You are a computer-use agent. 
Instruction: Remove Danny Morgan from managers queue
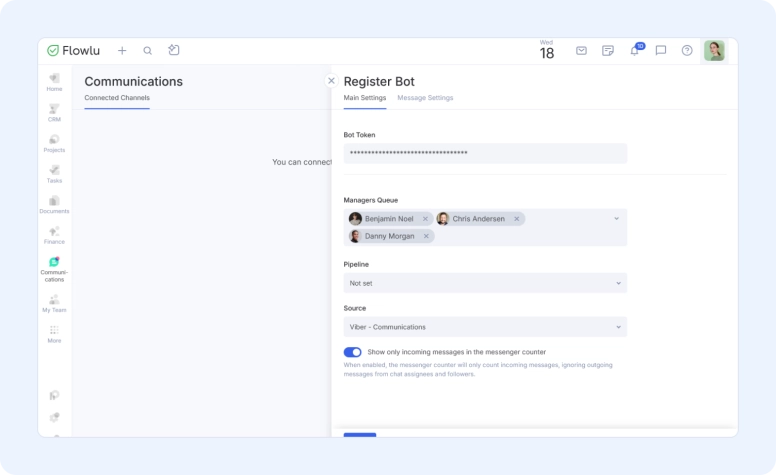click(x=426, y=236)
